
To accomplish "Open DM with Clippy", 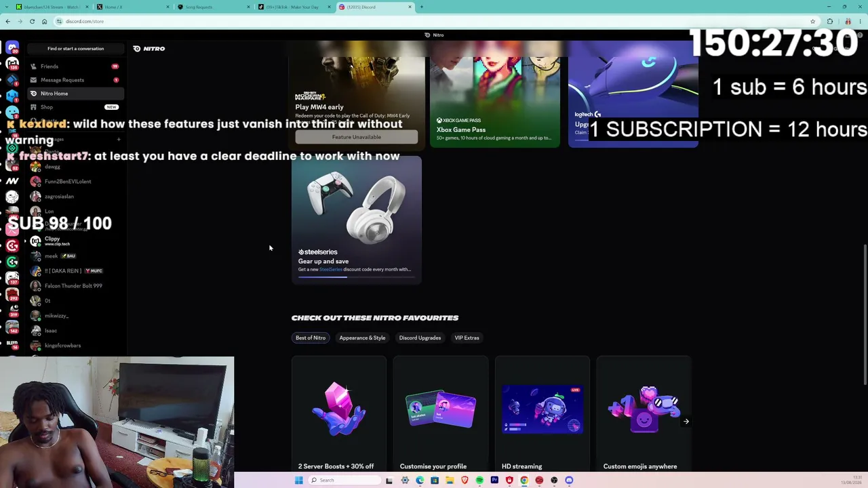I will pyautogui.click(x=75, y=241).
